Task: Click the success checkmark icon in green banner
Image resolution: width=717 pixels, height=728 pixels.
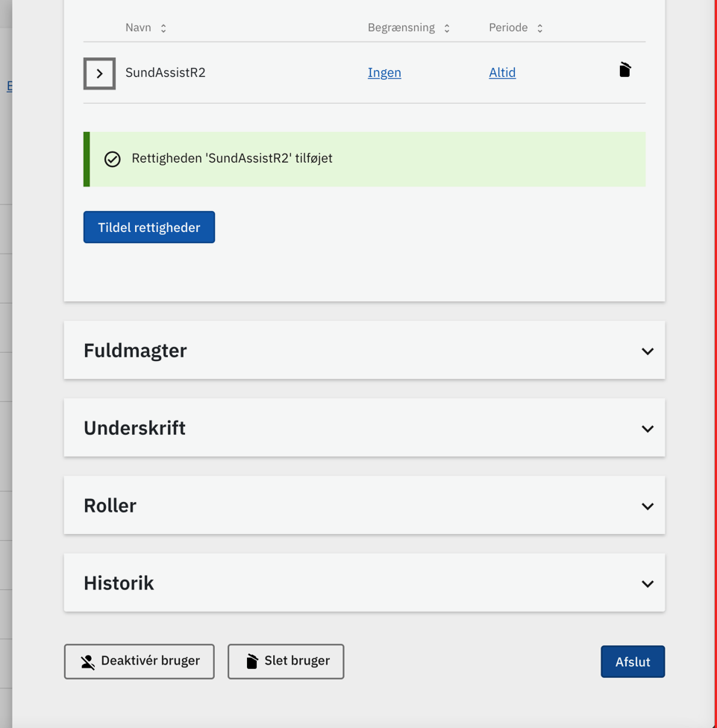Action: click(x=113, y=160)
